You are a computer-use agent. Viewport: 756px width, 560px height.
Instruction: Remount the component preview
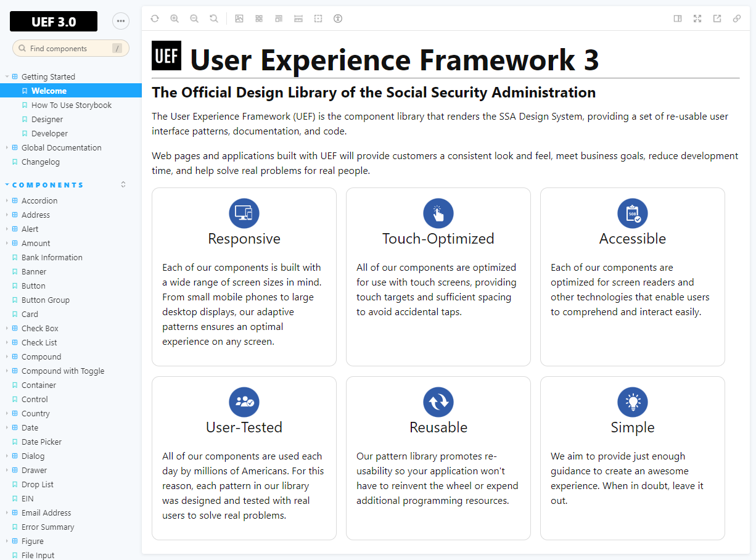(x=155, y=19)
